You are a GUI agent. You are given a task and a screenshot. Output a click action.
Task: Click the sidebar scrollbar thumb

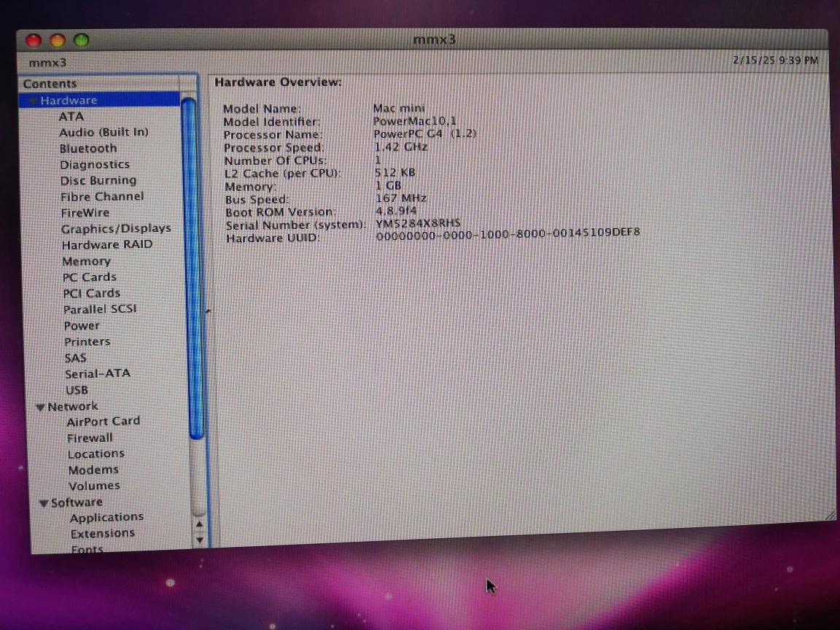(192, 268)
